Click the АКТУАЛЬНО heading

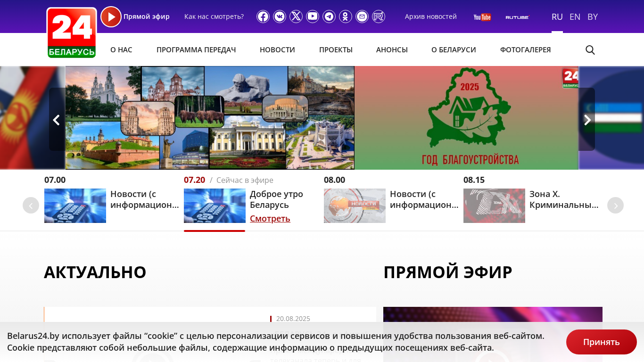[95, 272]
